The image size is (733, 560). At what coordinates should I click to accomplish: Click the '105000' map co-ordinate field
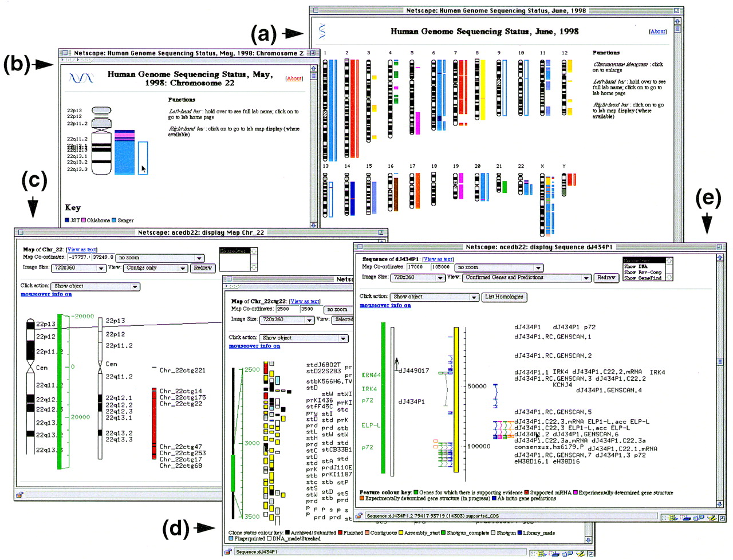click(x=442, y=267)
